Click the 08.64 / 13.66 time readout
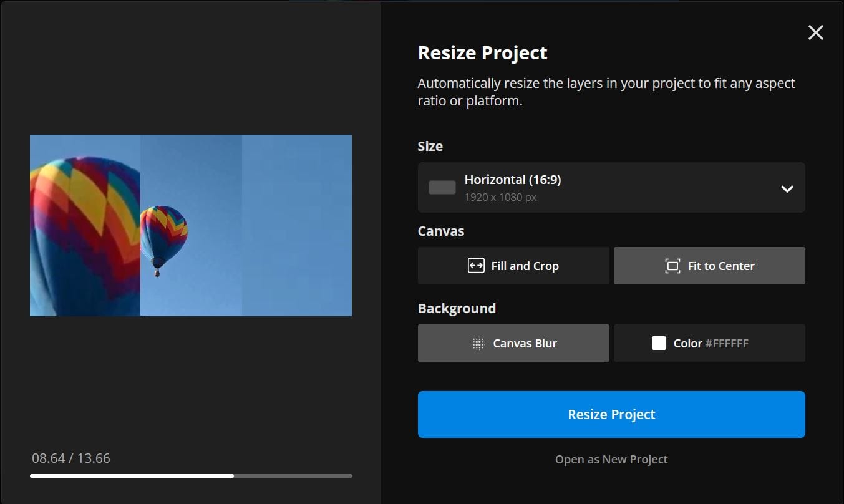The width and height of the screenshot is (844, 504). tap(71, 458)
